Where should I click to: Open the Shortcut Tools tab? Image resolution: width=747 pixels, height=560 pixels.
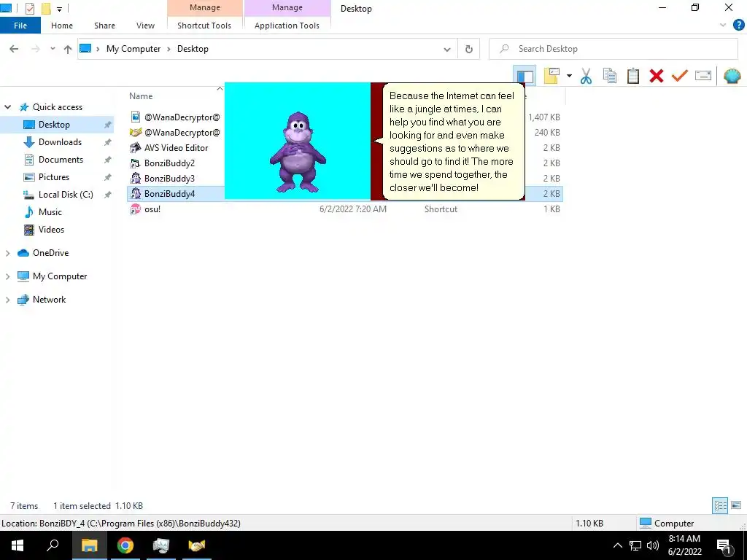point(204,26)
